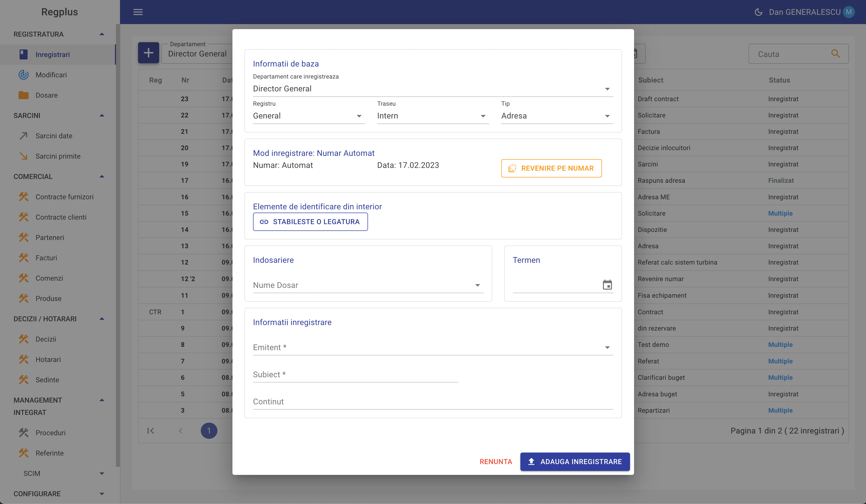
Task: Collapse the REGISTRATURA section
Action: 102,34
